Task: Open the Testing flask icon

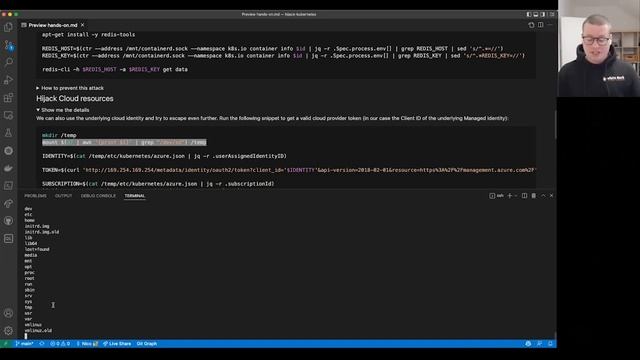Action: tap(8, 133)
